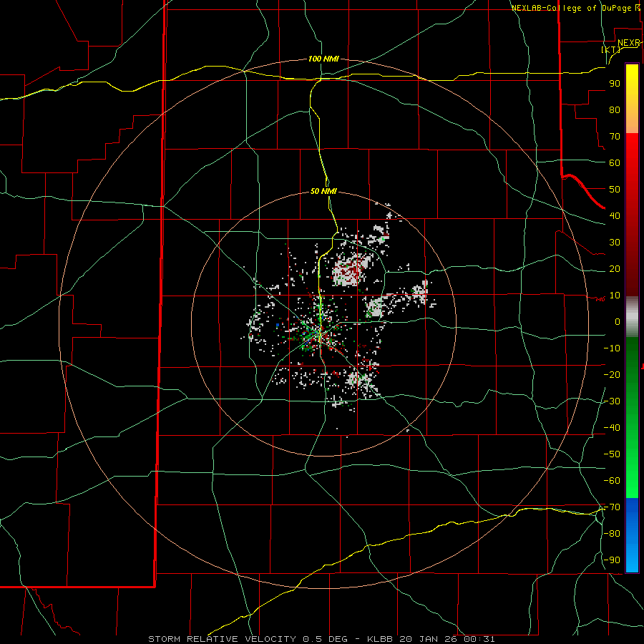Click the -80 value on velocity scale
The image size is (644, 644).
[x=612, y=534]
